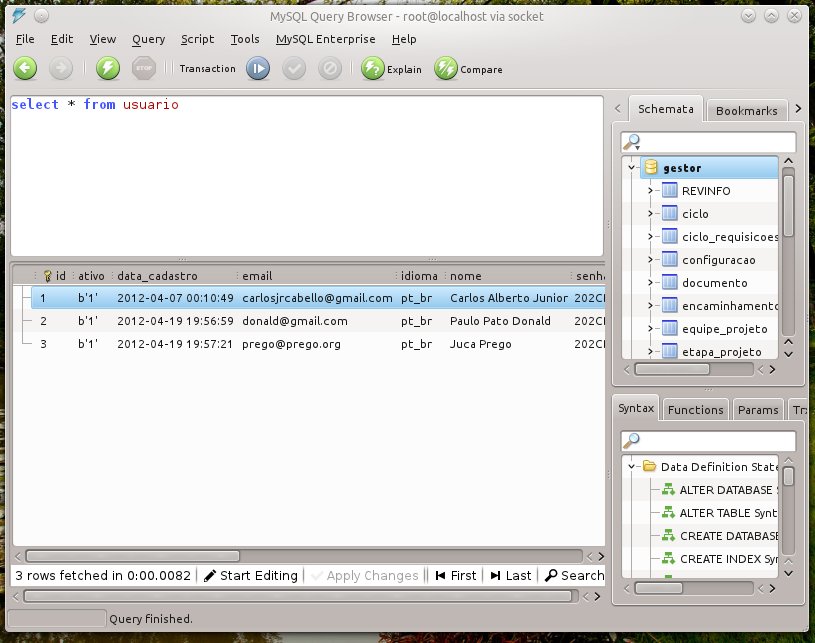Select the documento table icon
The height and width of the screenshot is (643, 815).
(669, 282)
